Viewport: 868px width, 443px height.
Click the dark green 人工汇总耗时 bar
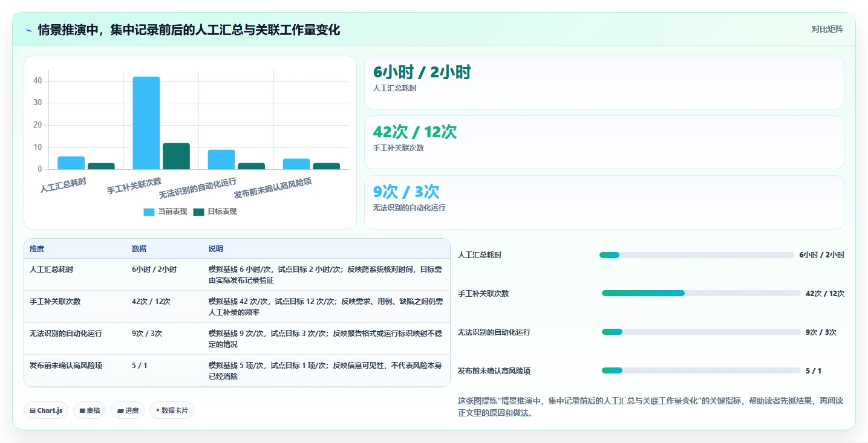click(101, 166)
